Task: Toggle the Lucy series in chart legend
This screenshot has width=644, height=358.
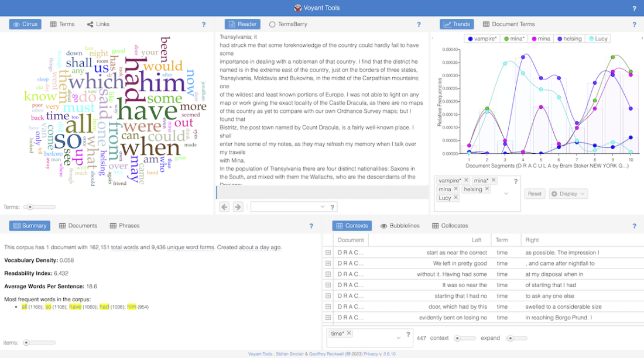Action: 598,39
